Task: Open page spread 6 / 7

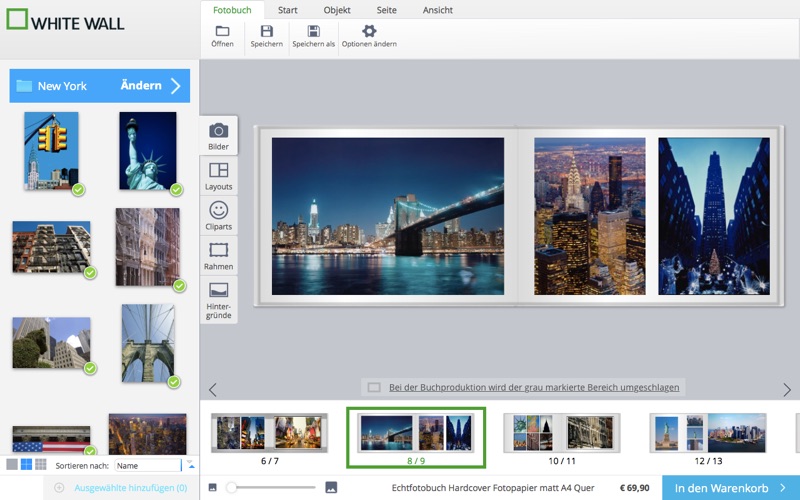Action: coord(269,434)
